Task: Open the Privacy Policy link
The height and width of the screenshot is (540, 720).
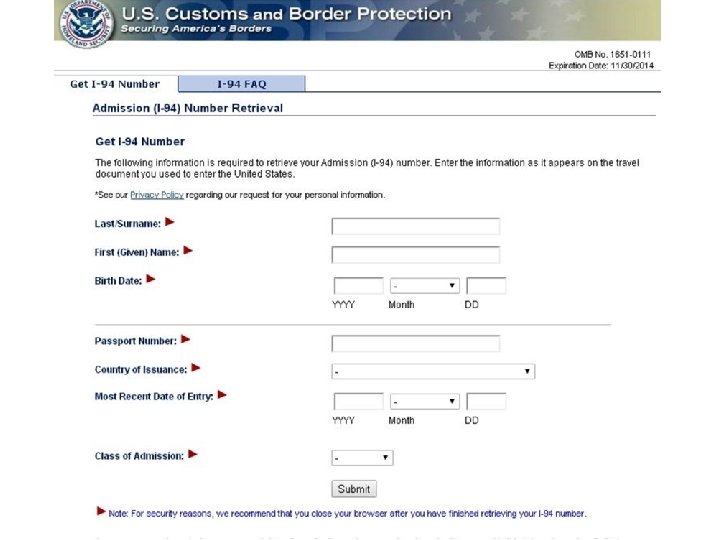Action: click(x=157, y=195)
